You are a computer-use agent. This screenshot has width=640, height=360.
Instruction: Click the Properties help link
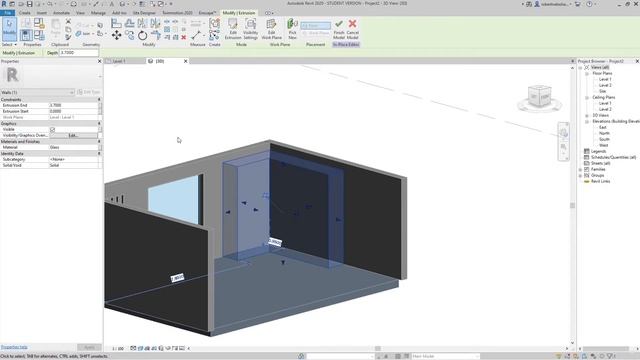point(14,347)
